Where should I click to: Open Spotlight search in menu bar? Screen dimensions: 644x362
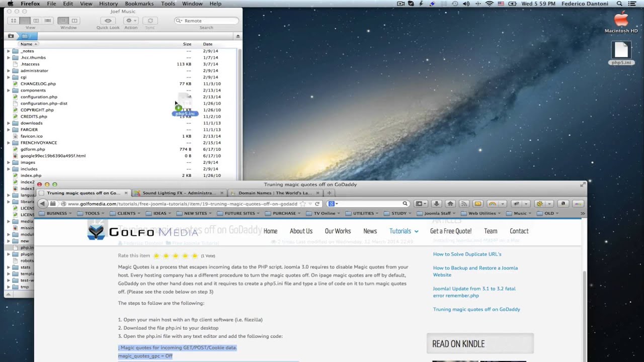pos(619,4)
